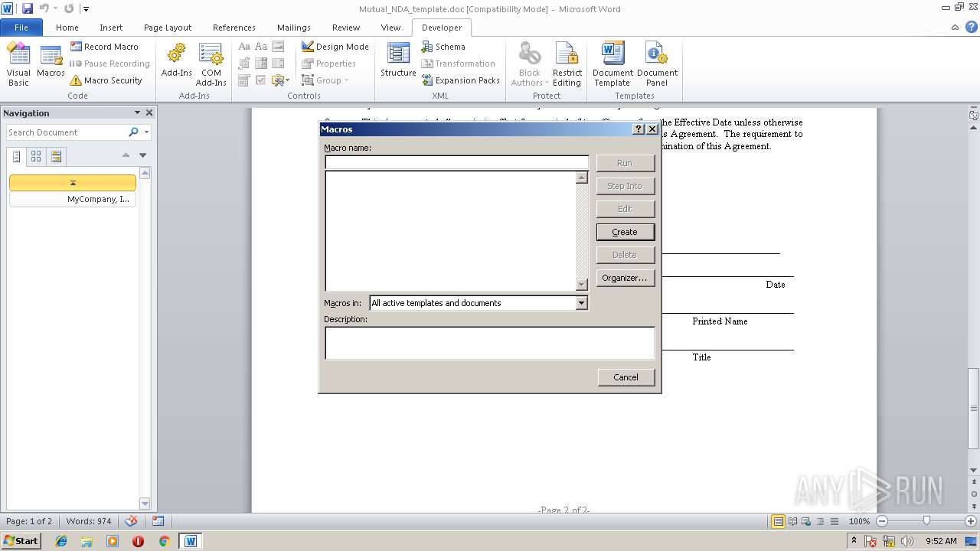This screenshot has height=551, width=980.
Task: Browse headings in Navigation pane
Action: tap(16, 156)
